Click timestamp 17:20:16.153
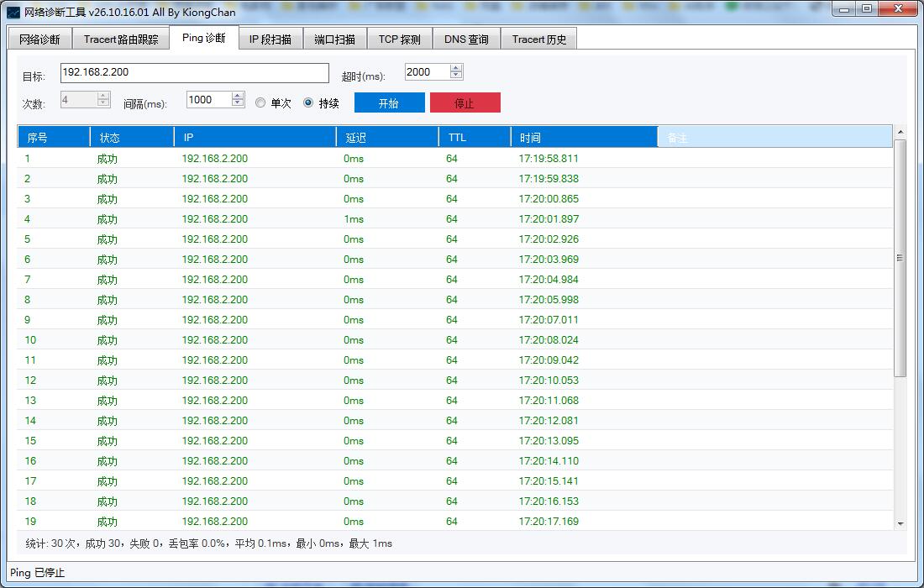This screenshot has height=588, width=924. coord(549,501)
